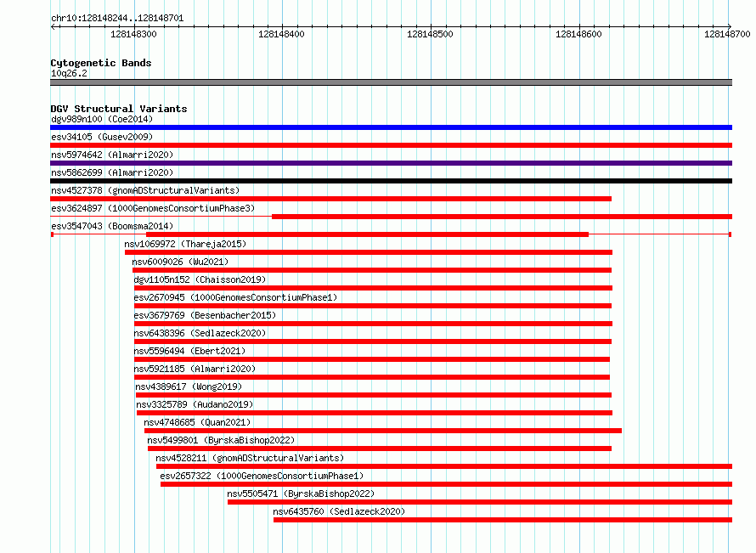Click ruler position 128148600
The width and height of the screenshot is (756, 553).
pos(578,34)
